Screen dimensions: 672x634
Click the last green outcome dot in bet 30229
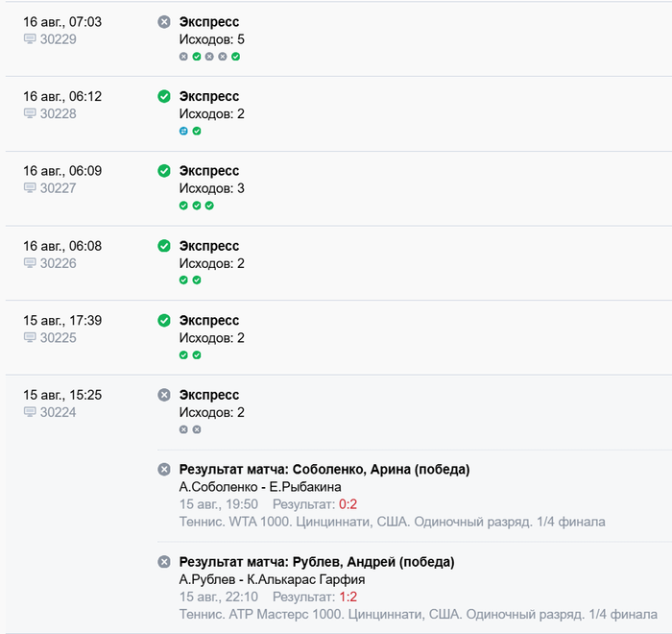(236, 56)
